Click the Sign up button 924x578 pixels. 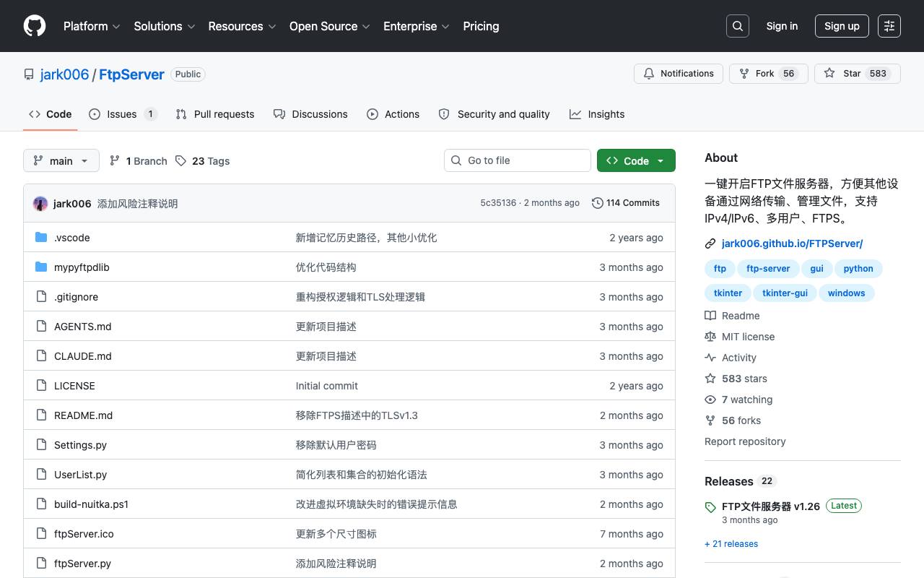click(842, 26)
